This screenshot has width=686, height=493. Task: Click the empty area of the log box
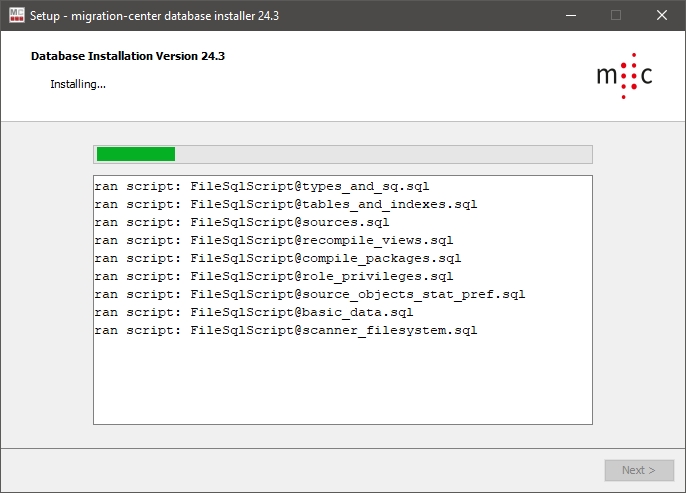342,385
